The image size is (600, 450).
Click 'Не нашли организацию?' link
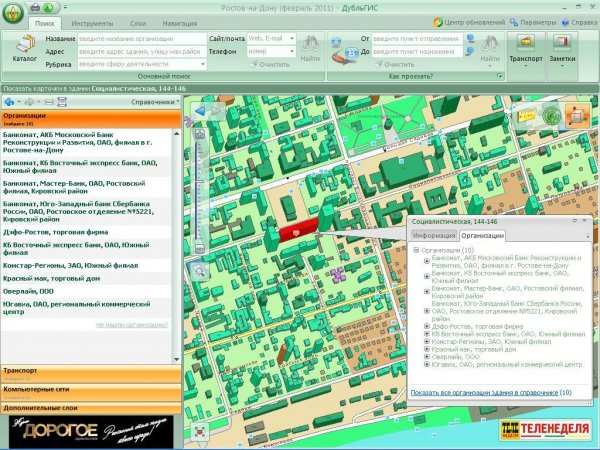coord(132,324)
